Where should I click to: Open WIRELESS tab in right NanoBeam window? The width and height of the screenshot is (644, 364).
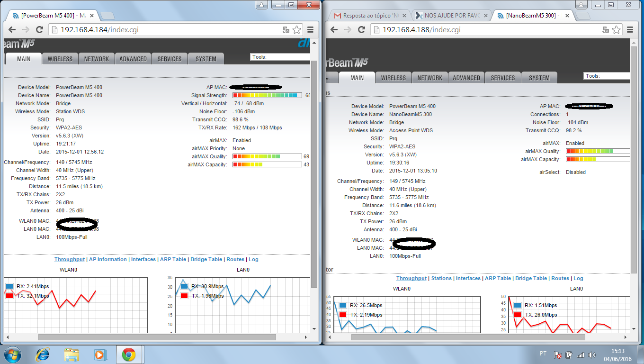[x=394, y=78]
